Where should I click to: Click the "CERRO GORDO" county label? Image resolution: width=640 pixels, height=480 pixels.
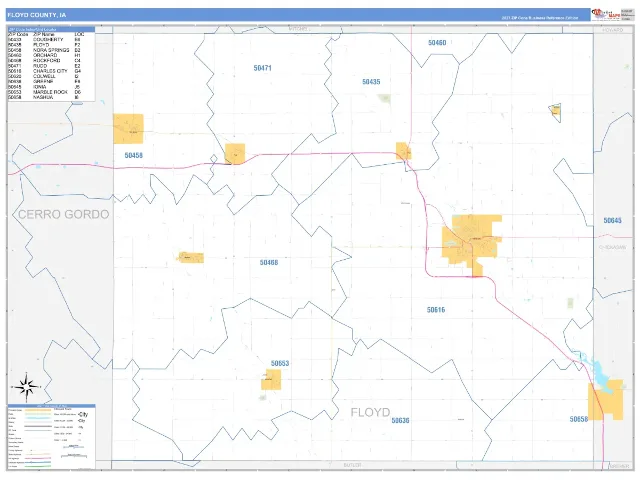click(64, 214)
